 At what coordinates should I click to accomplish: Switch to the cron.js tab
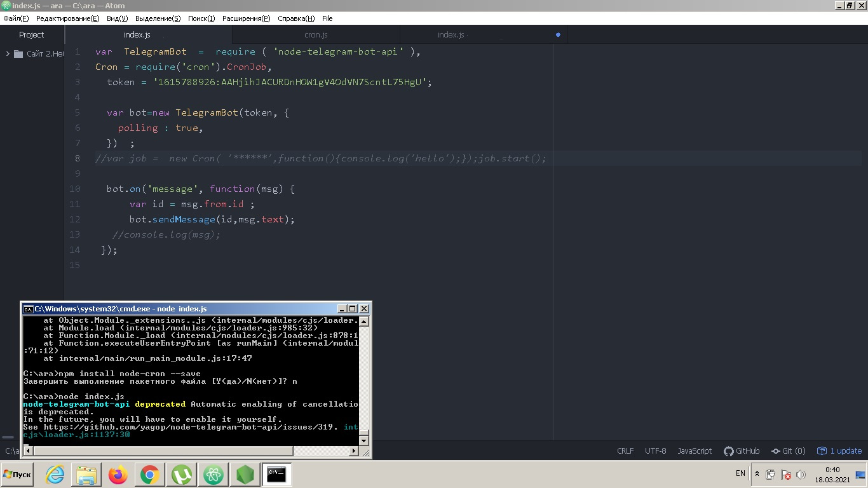point(316,35)
